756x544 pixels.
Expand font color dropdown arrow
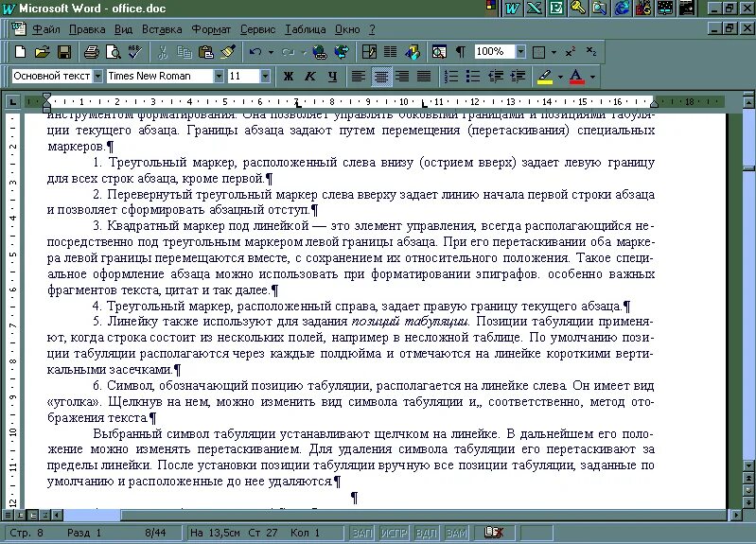pyautogui.click(x=592, y=77)
